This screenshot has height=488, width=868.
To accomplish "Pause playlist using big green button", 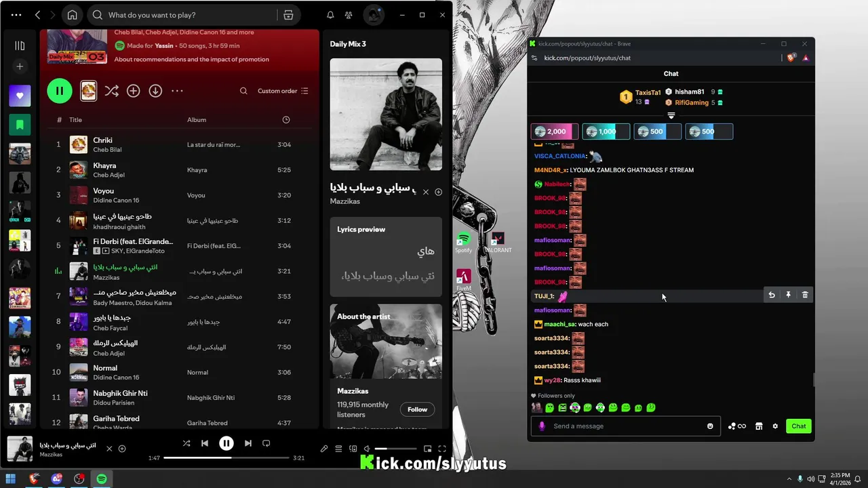I will (x=60, y=91).
